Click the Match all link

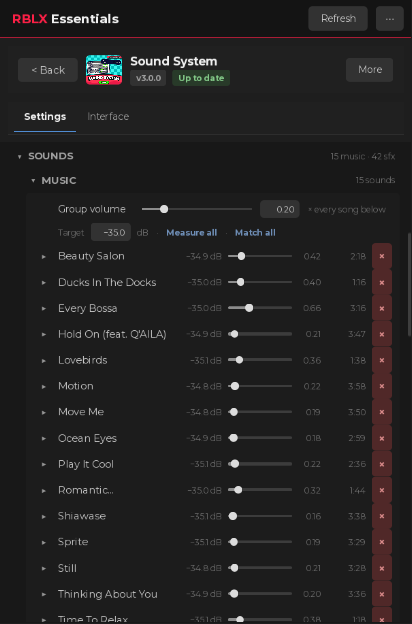pyautogui.click(x=255, y=233)
